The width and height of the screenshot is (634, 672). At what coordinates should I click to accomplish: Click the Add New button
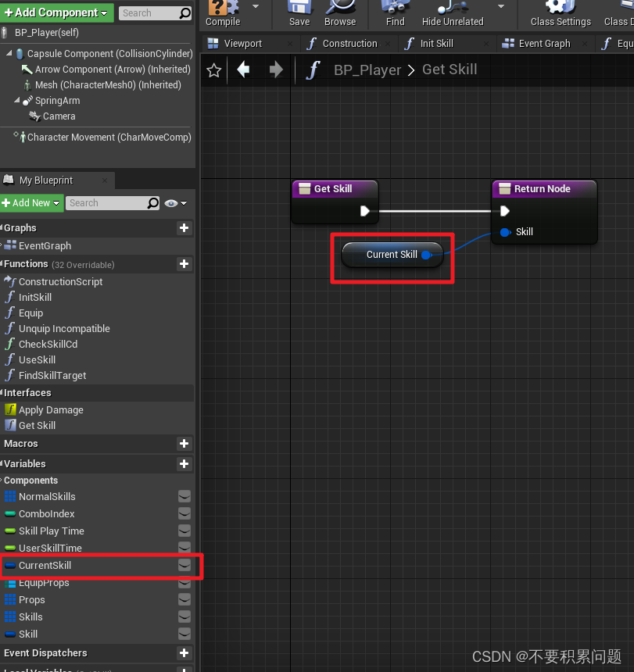[x=32, y=202]
